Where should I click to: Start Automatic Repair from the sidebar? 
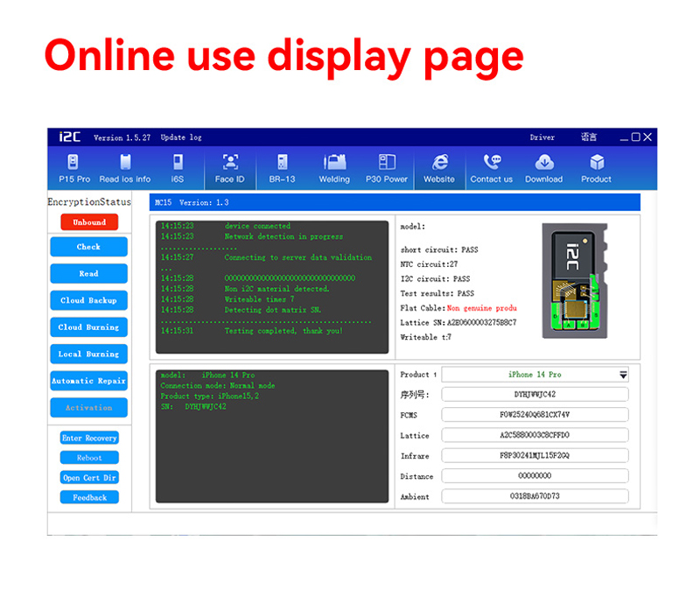click(x=89, y=381)
